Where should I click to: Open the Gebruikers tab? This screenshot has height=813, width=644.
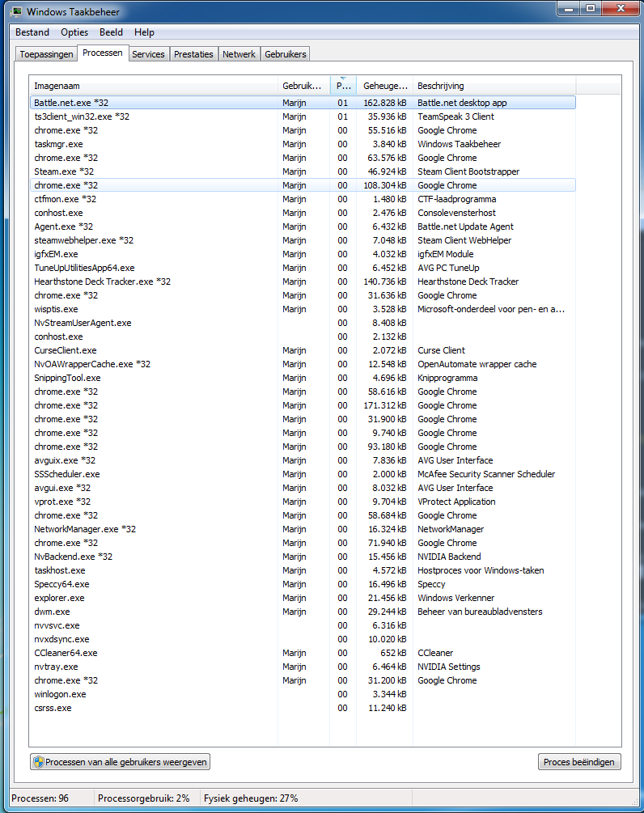pos(285,54)
